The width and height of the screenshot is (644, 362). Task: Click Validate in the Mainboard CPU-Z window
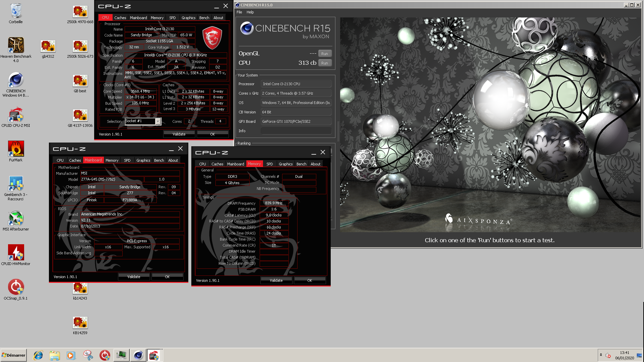point(134,277)
